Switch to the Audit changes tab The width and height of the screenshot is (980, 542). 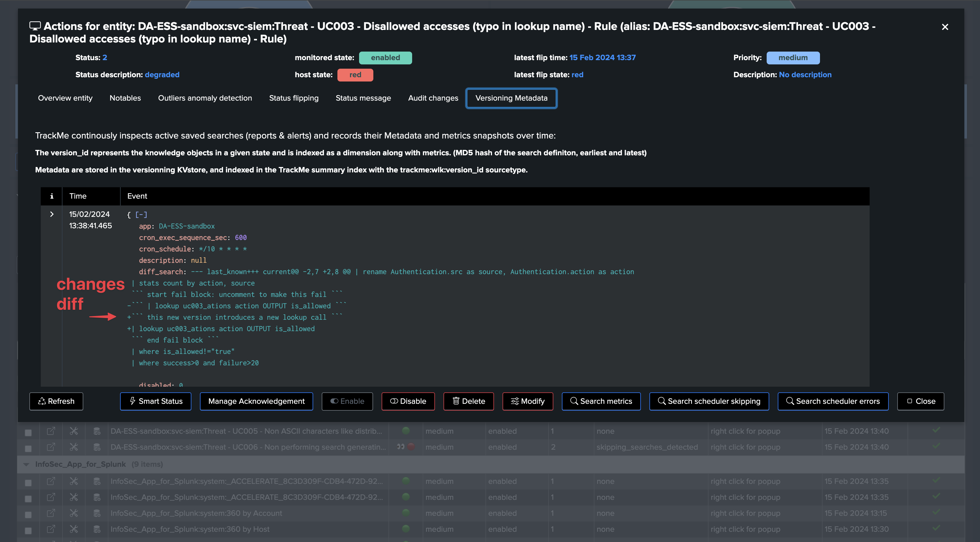coord(433,98)
